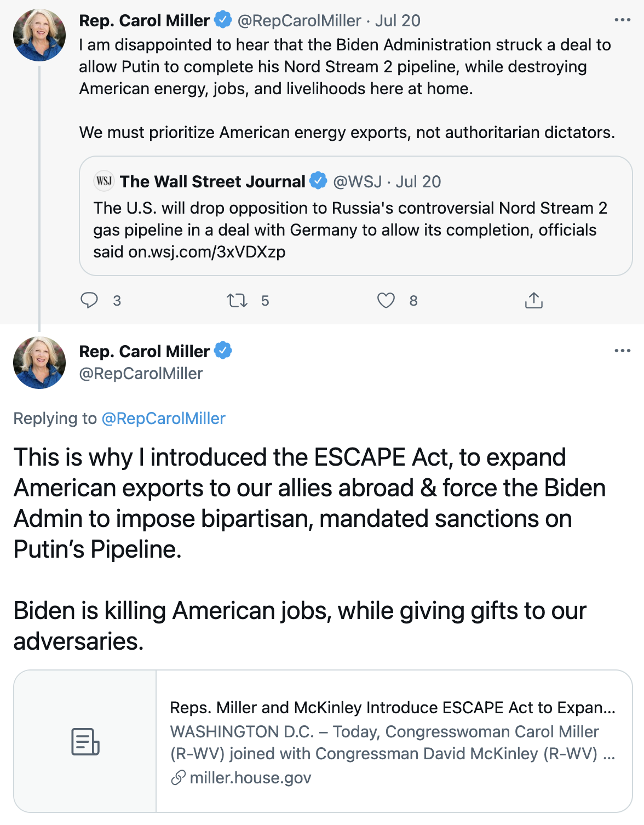
Task: Click The Wall Street Journal account name
Action: click(x=212, y=181)
